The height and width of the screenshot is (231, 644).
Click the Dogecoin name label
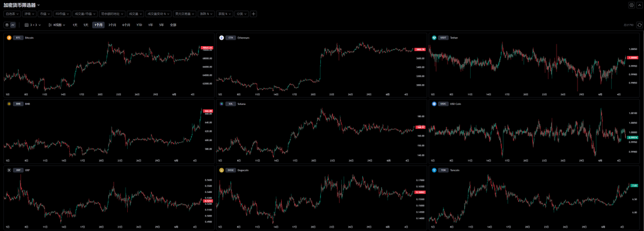(244, 170)
